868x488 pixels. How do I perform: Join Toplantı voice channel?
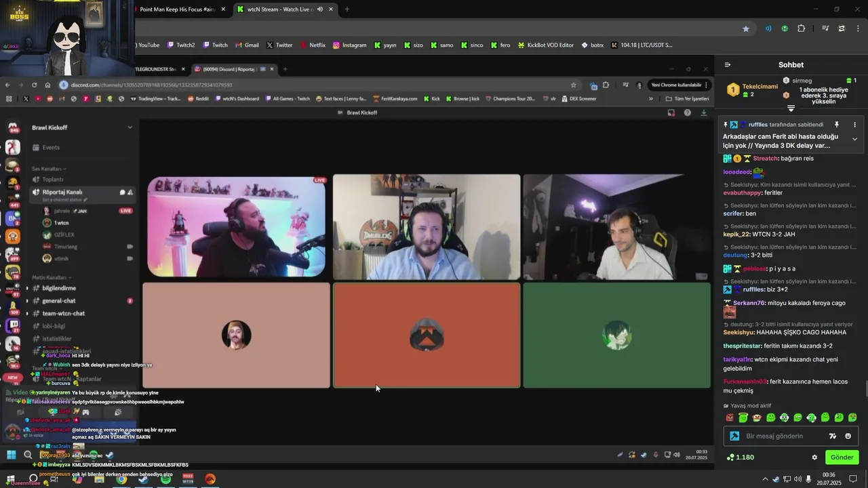(x=52, y=180)
